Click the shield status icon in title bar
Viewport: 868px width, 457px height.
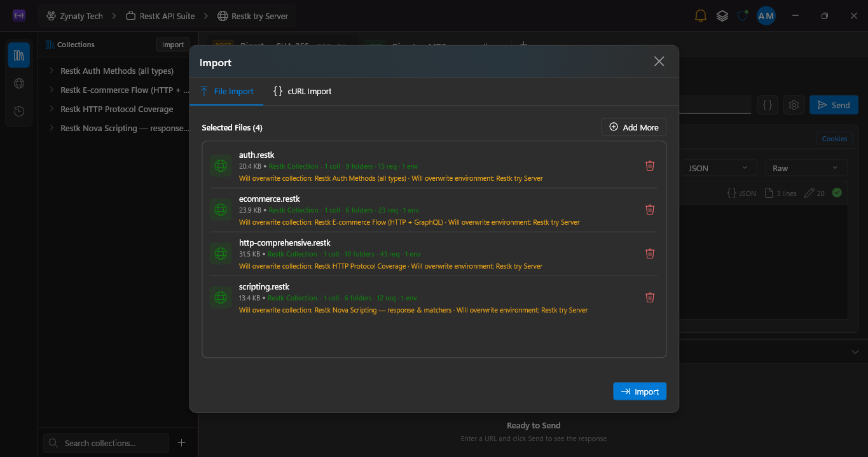[x=742, y=16]
